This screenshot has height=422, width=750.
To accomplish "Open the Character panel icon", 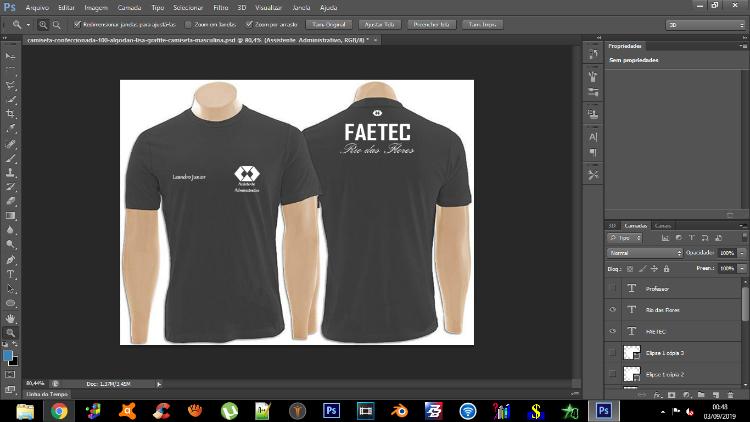I will [x=593, y=137].
